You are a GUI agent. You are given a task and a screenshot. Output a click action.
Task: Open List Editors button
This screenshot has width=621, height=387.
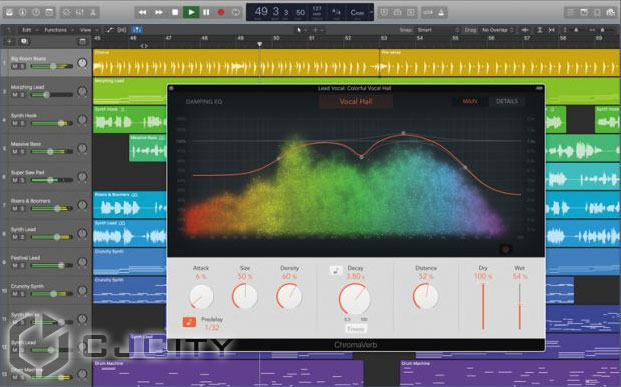[x=571, y=12]
